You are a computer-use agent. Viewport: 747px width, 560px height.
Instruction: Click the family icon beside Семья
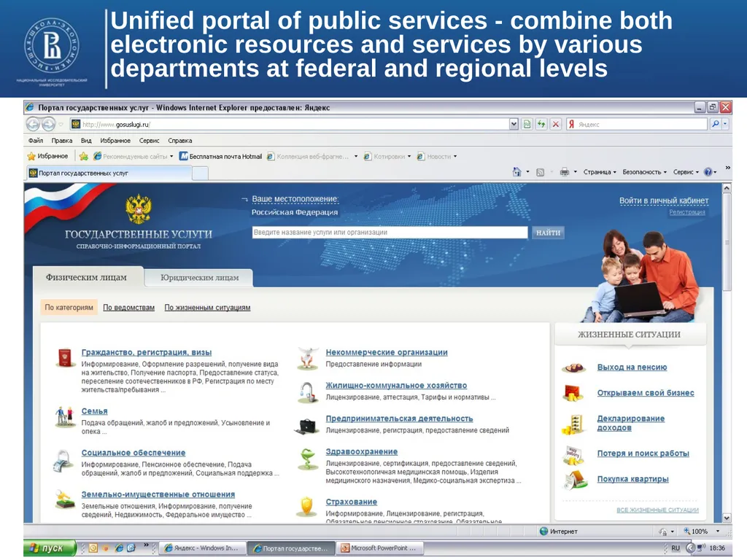(64, 416)
